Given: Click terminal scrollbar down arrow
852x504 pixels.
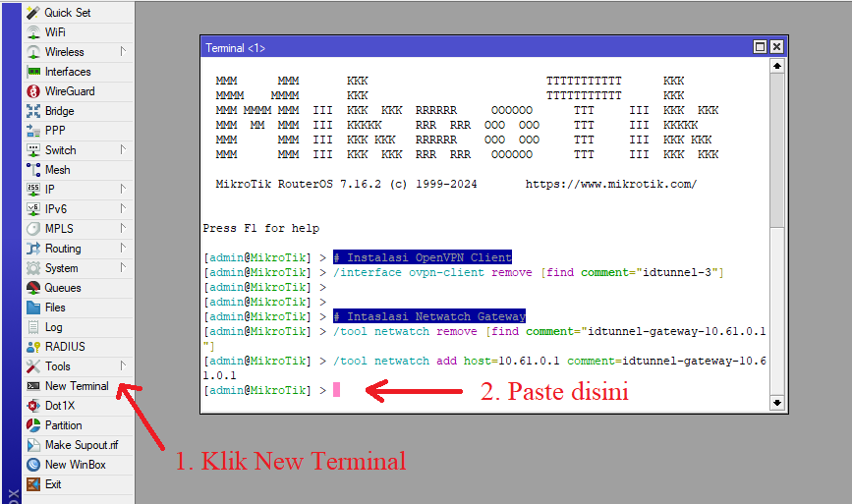Looking at the screenshot, I should 777,403.
